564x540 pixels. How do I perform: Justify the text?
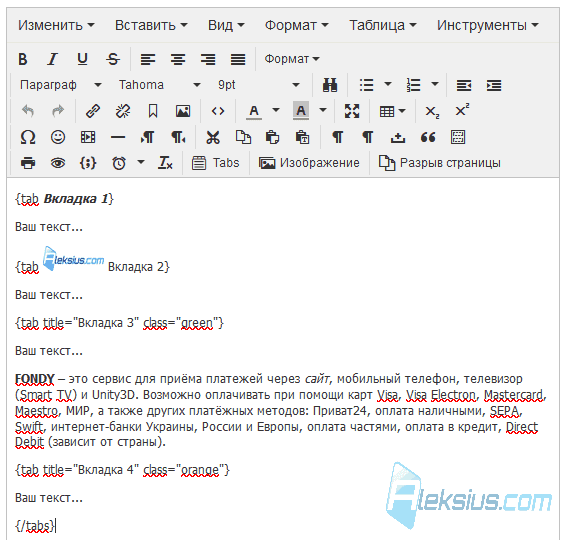pos(238,59)
